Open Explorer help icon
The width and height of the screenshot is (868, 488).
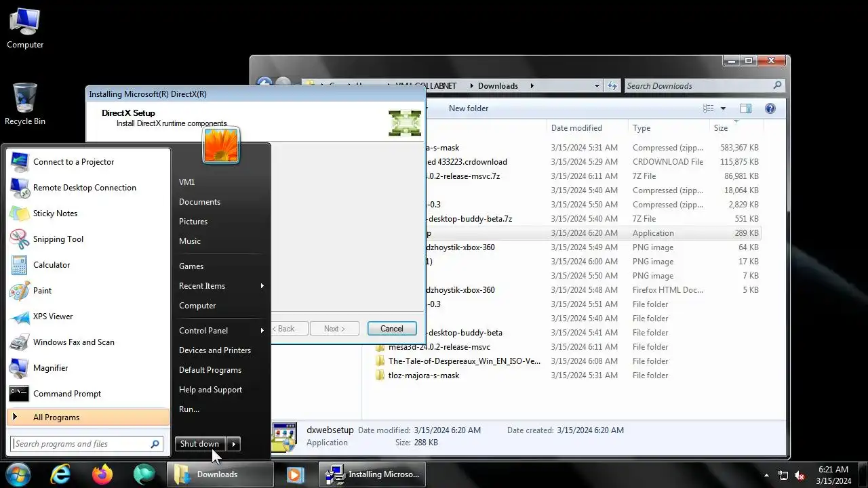click(x=770, y=108)
